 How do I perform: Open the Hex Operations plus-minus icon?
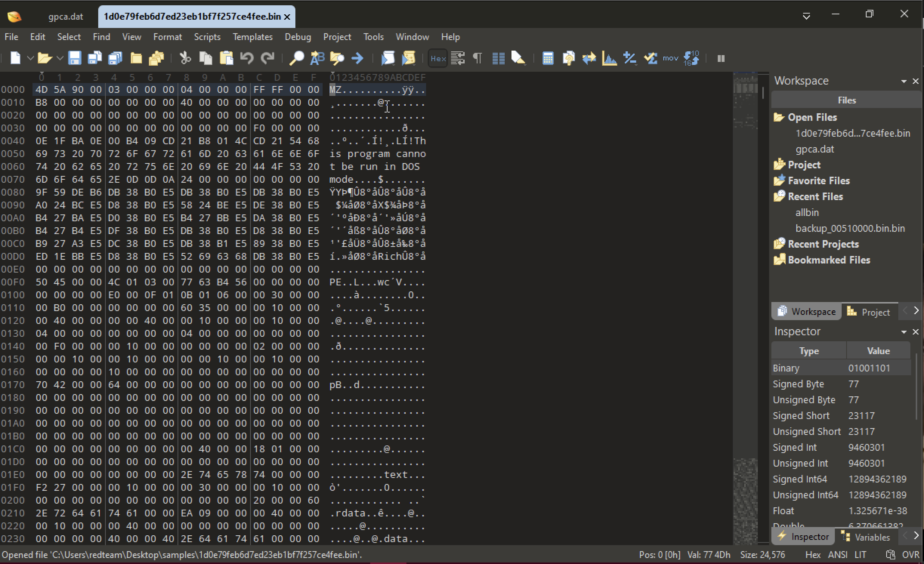tap(630, 59)
